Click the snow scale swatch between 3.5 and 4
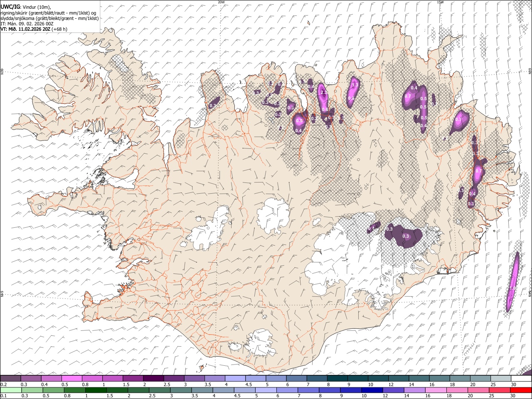This screenshot has height=399, width=532. pyautogui.click(x=214, y=379)
